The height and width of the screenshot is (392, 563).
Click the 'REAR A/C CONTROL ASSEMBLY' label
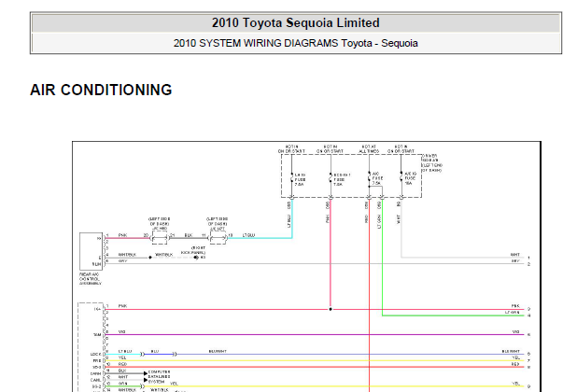coord(91,278)
